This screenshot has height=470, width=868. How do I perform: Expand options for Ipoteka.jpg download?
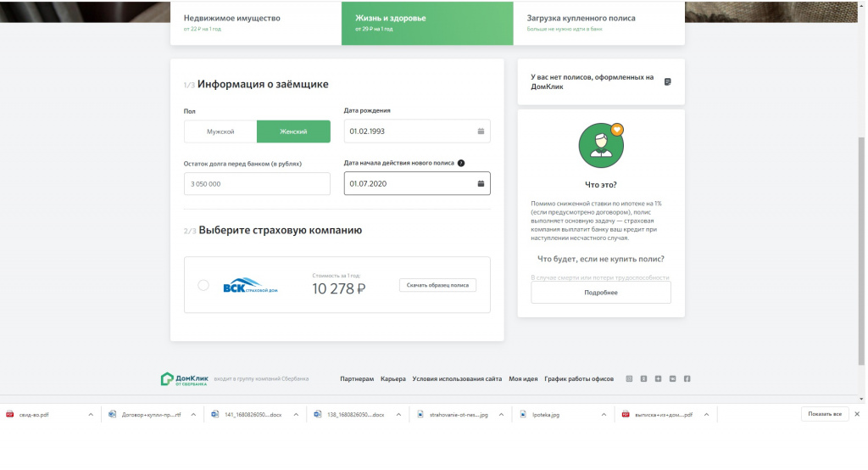(x=604, y=415)
